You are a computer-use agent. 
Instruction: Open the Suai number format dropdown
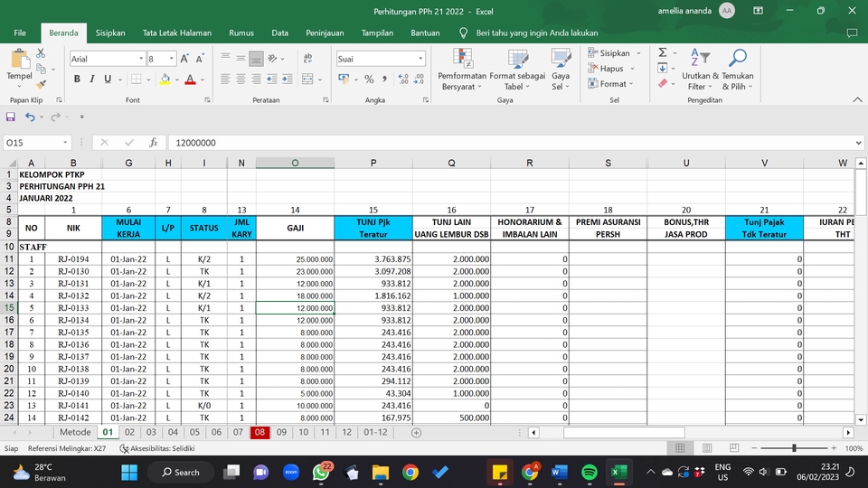420,59
